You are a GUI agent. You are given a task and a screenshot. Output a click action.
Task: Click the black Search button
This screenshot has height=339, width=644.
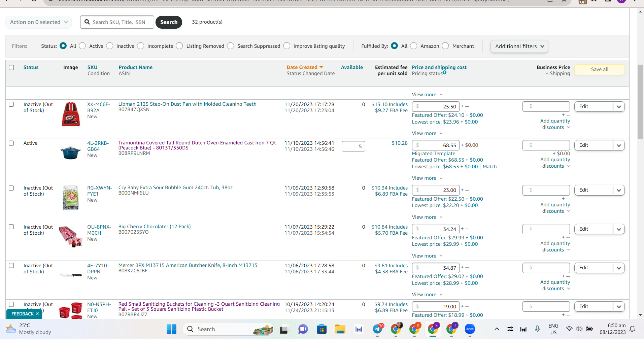coord(169,22)
